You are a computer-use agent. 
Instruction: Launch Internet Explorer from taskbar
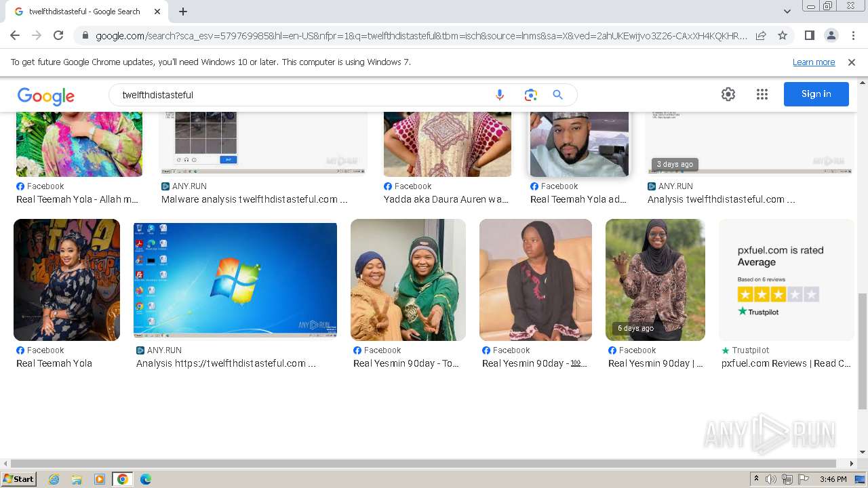pos(54,479)
